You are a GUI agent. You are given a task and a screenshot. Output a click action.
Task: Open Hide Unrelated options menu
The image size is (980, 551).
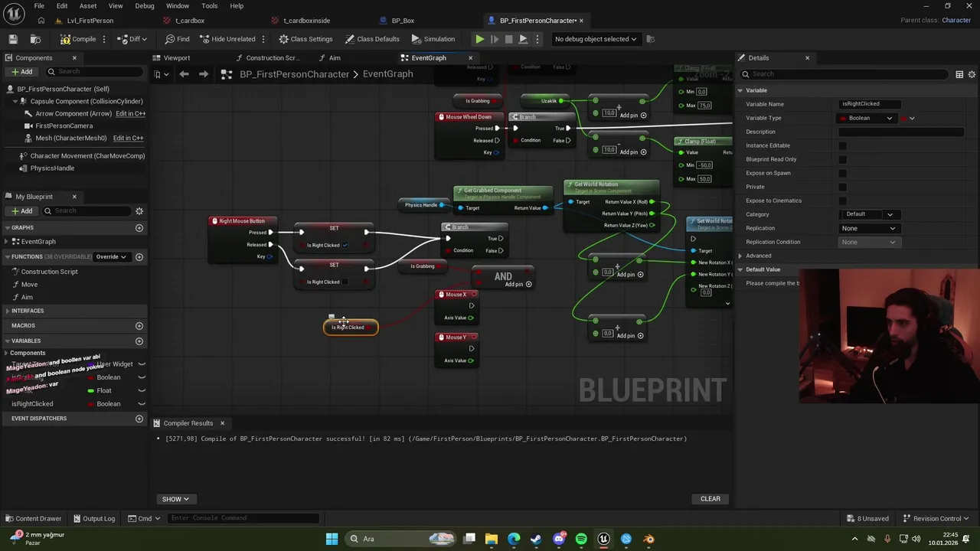tap(263, 39)
